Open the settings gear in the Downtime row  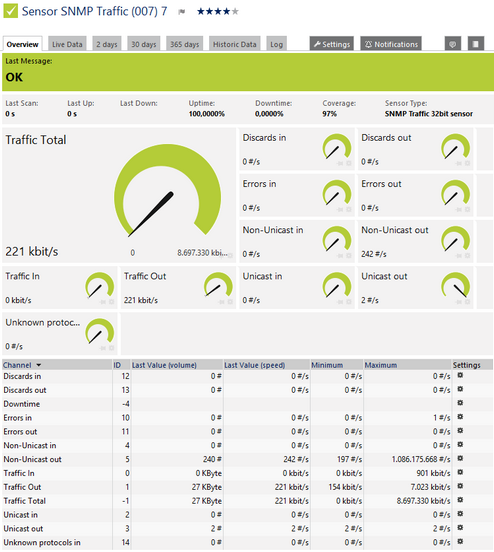pos(460,403)
